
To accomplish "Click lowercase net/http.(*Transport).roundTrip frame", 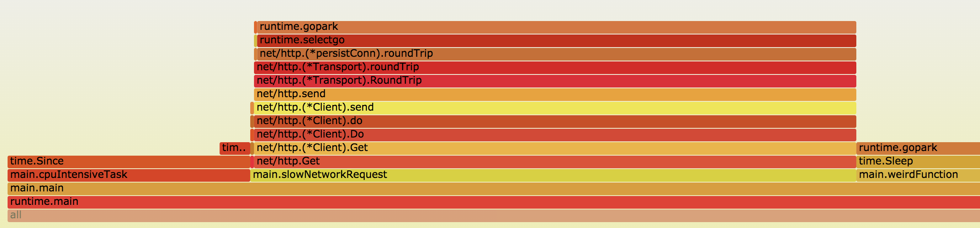I will click(555, 67).
